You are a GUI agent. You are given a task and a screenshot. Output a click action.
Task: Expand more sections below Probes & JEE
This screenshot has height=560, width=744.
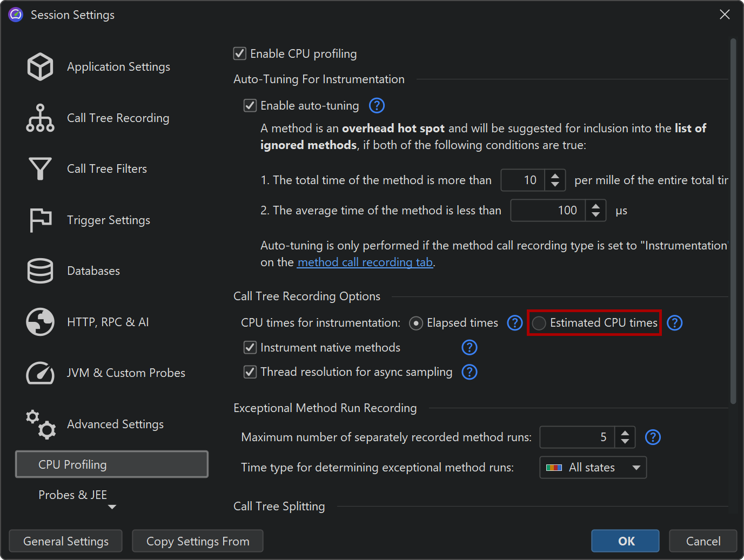[112, 507]
